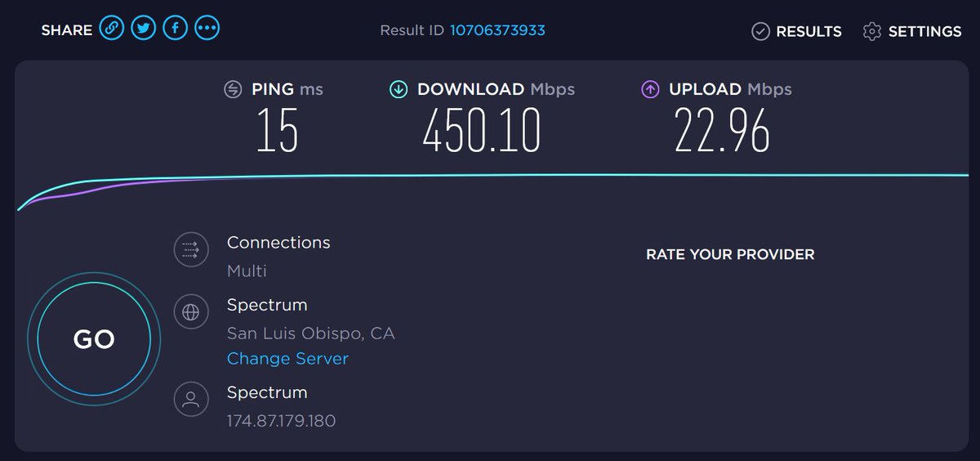980x461 pixels.
Task: Copy the share link icon
Action: tap(112, 29)
